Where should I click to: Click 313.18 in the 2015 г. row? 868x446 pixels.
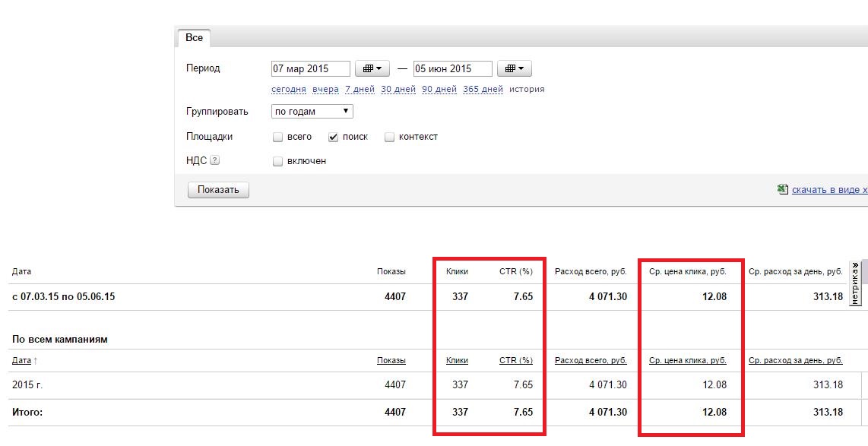click(x=828, y=385)
